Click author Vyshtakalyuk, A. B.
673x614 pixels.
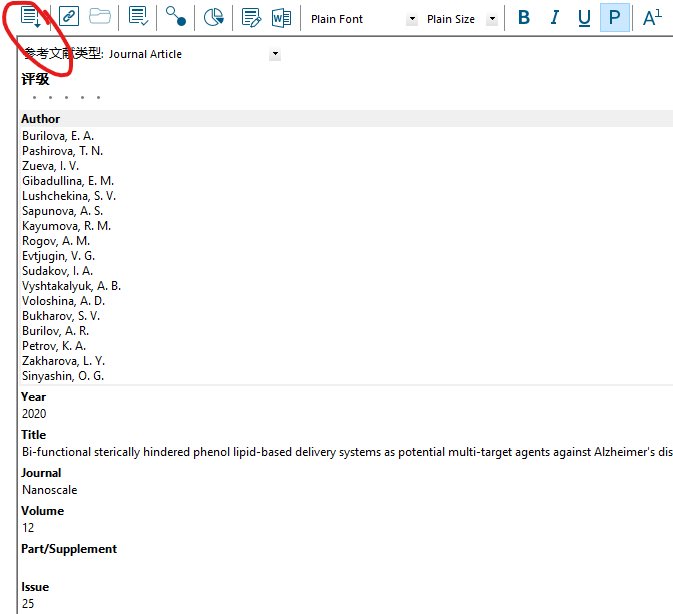tap(71, 286)
